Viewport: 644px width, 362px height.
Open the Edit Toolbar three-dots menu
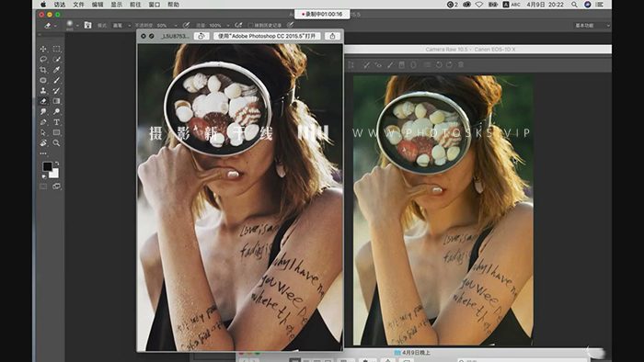(x=43, y=153)
